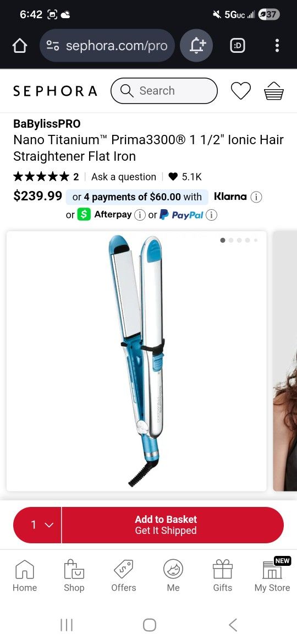Click the Sephora search field

[x=164, y=91]
